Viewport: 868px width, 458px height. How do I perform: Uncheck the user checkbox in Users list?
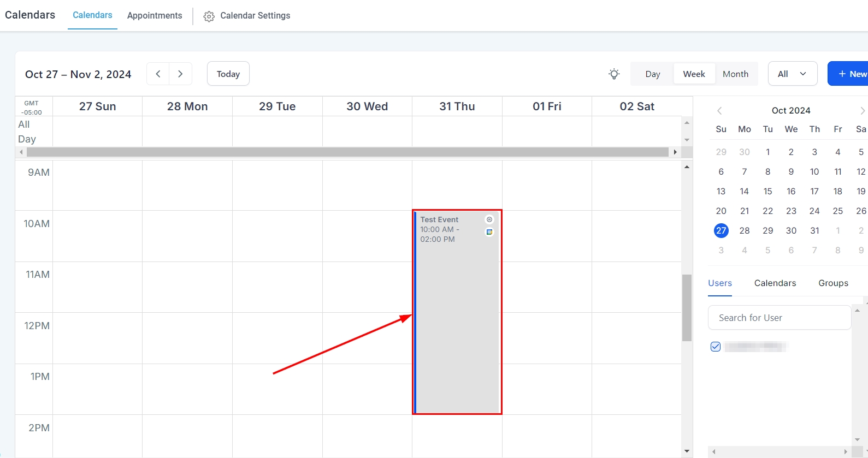716,347
